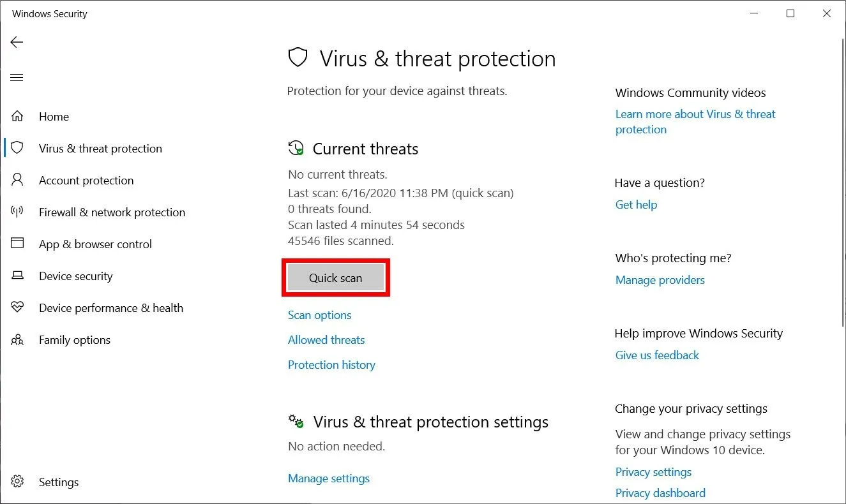
Task: Expand the hamburger navigation menu
Action: click(17, 78)
